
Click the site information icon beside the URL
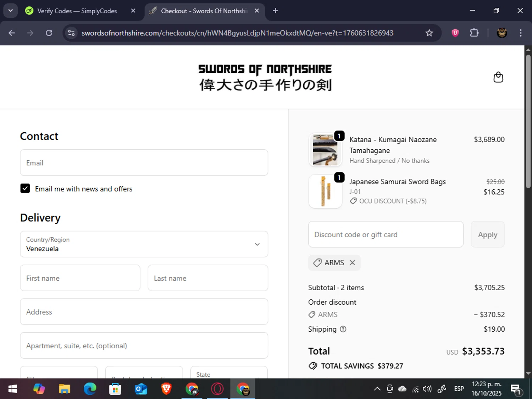(71, 33)
